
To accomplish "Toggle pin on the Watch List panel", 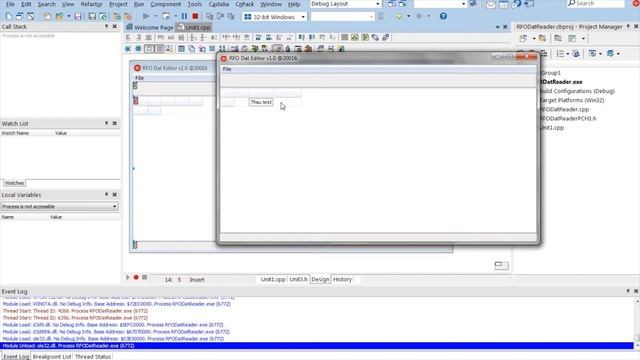I will point(107,123).
